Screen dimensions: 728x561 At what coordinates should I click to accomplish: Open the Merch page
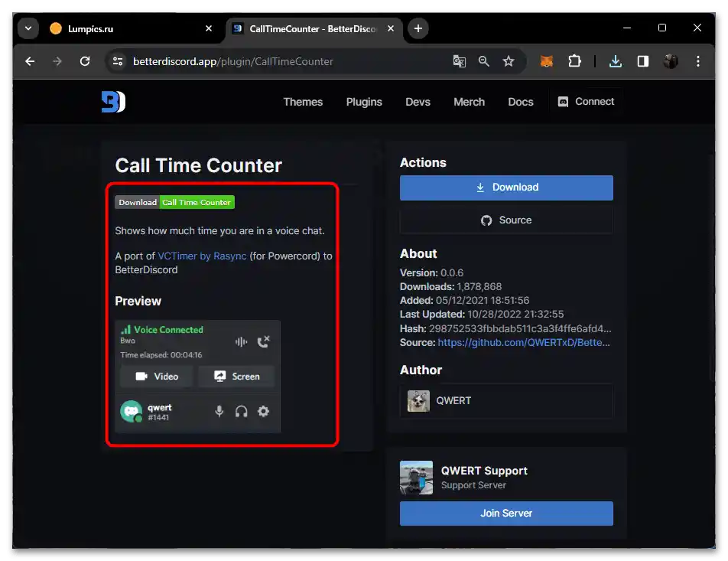(x=469, y=102)
